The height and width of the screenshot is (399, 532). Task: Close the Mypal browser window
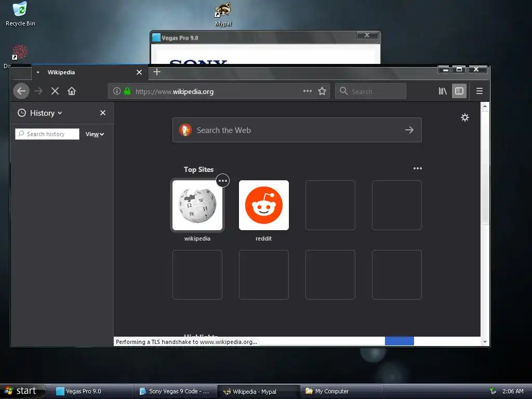click(477, 69)
